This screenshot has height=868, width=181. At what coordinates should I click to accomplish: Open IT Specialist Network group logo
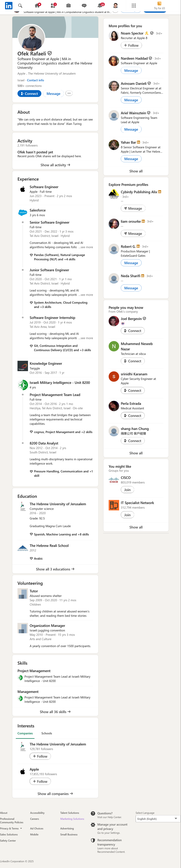pyautogui.click(x=114, y=505)
